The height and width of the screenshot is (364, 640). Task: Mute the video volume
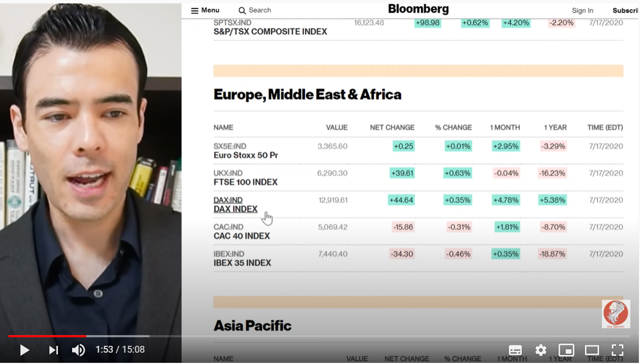coord(78,350)
